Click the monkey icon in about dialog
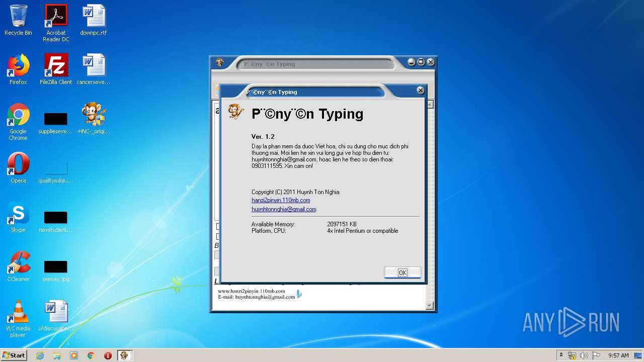 pos(236,112)
